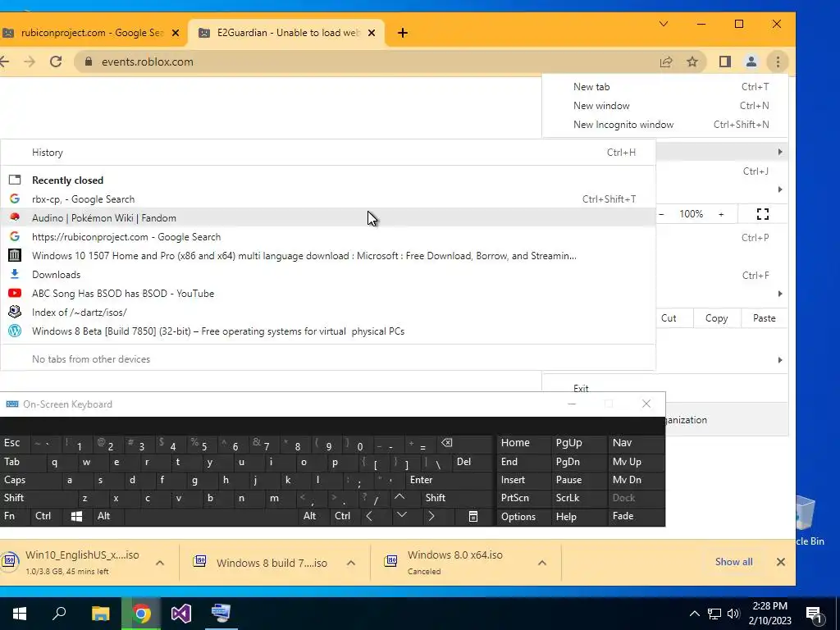The height and width of the screenshot is (630, 840).
Task: Close the rubiconproject.com Google Search tab
Action: (176, 33)
